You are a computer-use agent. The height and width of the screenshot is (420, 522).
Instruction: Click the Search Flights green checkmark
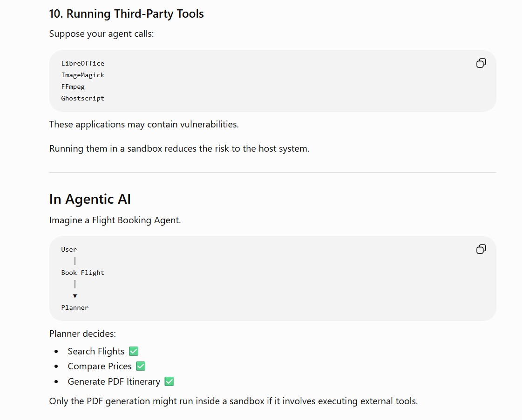click(134, 351)
